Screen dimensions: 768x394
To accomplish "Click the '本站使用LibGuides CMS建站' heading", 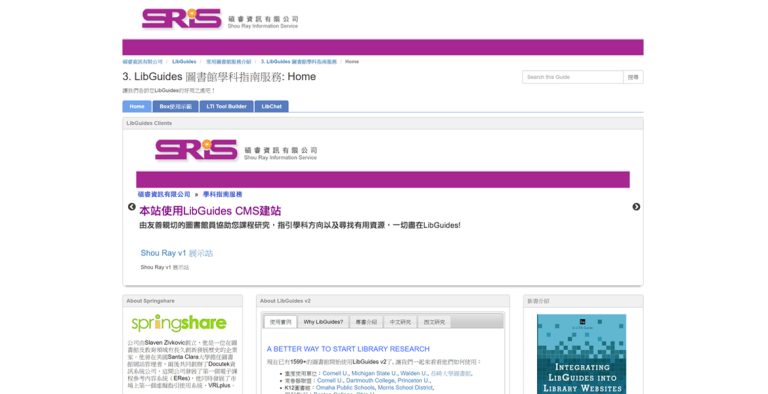I will point(210,211).
